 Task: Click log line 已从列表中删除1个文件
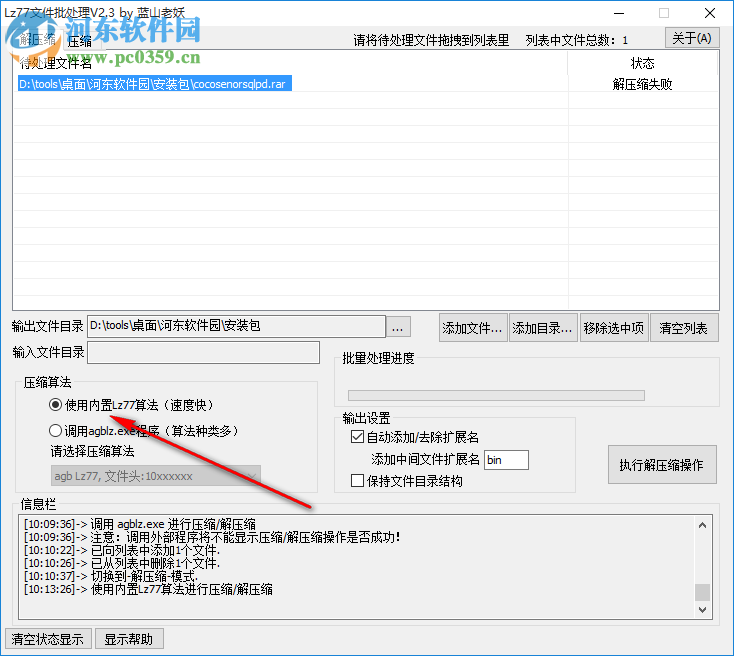[x=122, y=563]
